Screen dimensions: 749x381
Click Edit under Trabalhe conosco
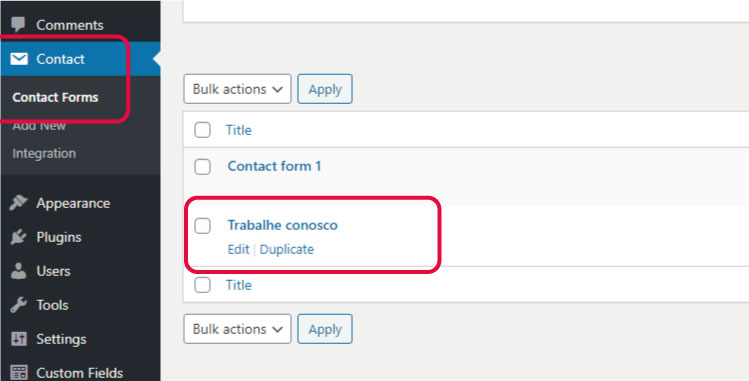[x=238, y=249]
